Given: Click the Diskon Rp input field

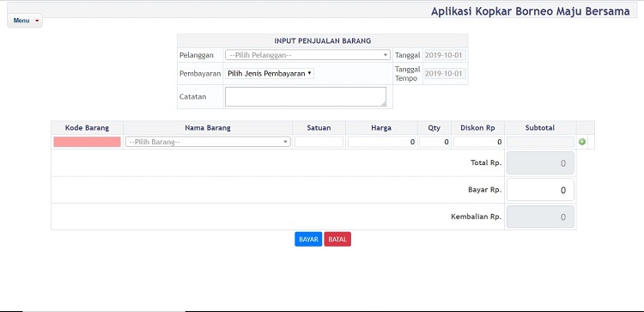Looking at the screenshot, I should (x=478, y=142).
